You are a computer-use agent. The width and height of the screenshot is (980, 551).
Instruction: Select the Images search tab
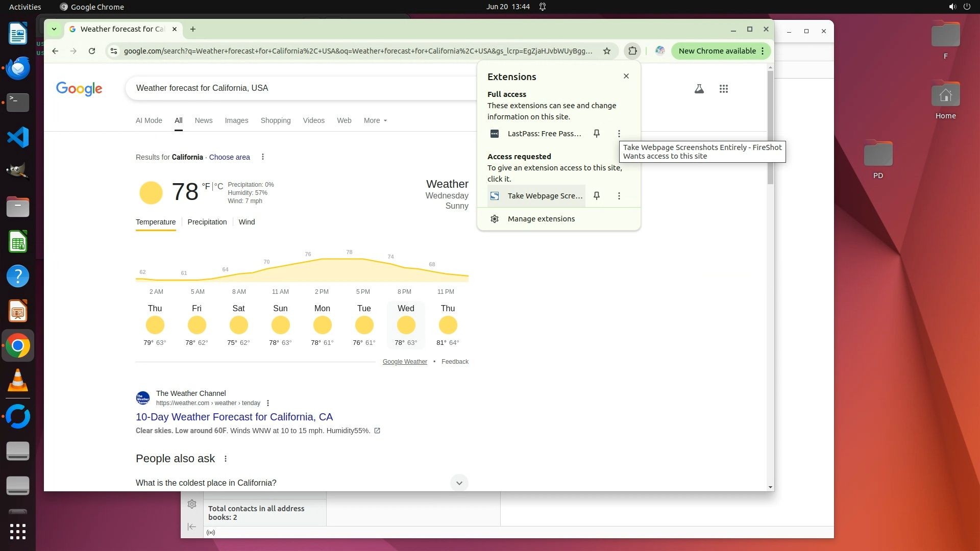pos(236,120)
